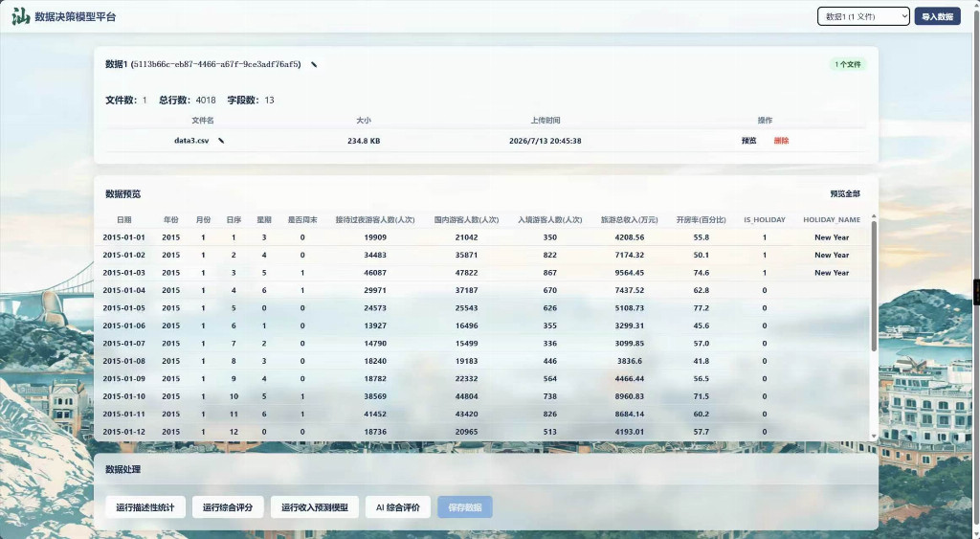Click the 1个文件 badge

click(x=848, y=64)
